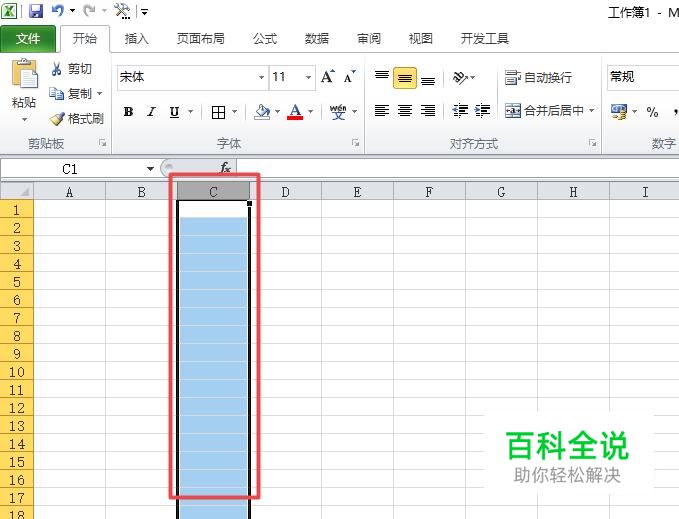Click the decrease font size icon
The height and width of the screenshot is (519, 679).
(349, 77)
